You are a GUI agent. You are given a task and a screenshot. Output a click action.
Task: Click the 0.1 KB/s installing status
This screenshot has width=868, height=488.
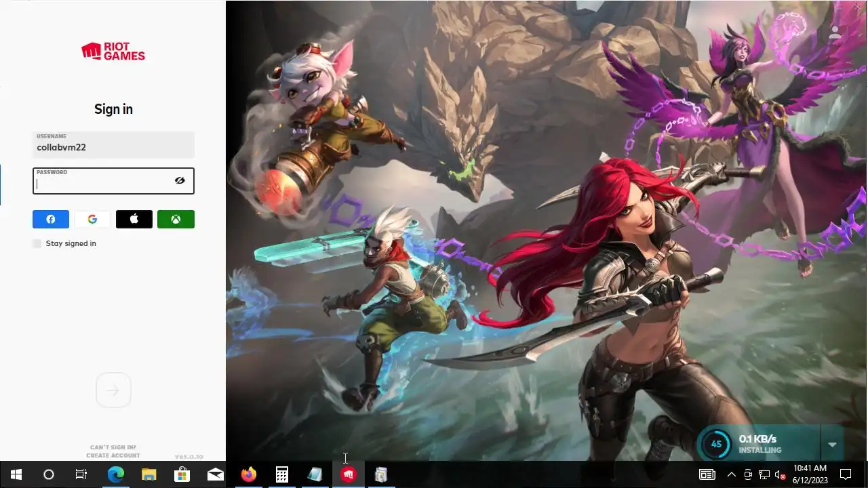pyautogui.click(x=759, y=444)
